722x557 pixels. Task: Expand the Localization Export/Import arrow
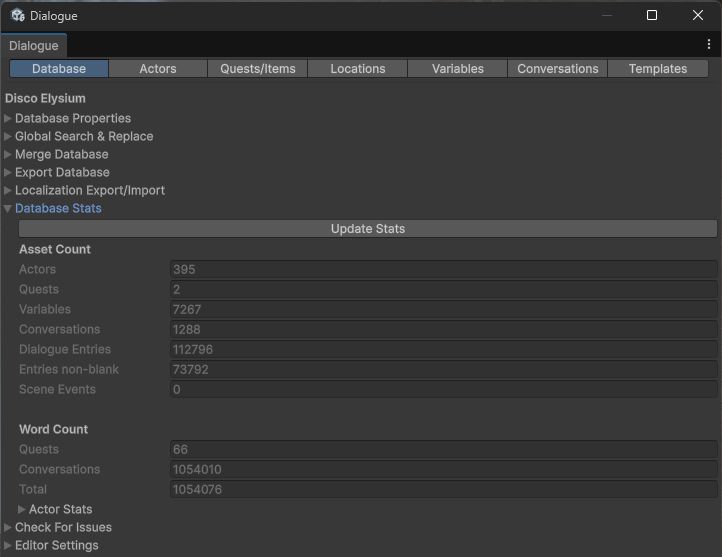click(8, 190)
